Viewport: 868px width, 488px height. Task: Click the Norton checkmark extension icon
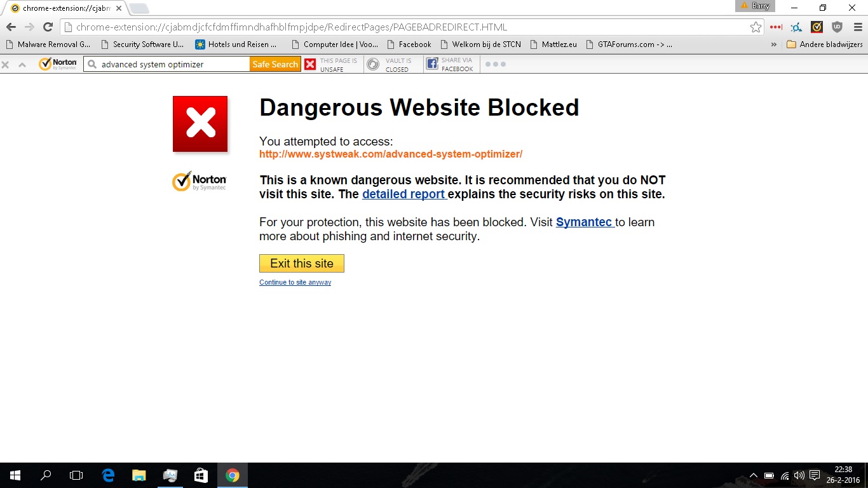(x=817, y=27)
